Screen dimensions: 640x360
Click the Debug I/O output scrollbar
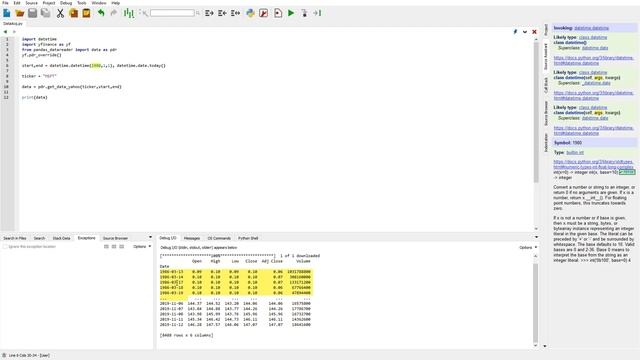pos(536,303)
